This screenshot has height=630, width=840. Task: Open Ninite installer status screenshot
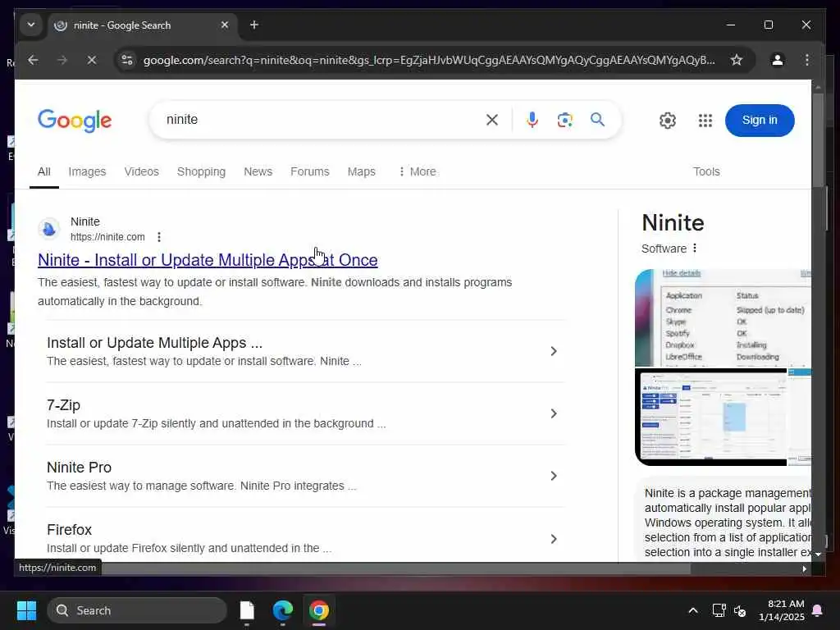(723, 317)
